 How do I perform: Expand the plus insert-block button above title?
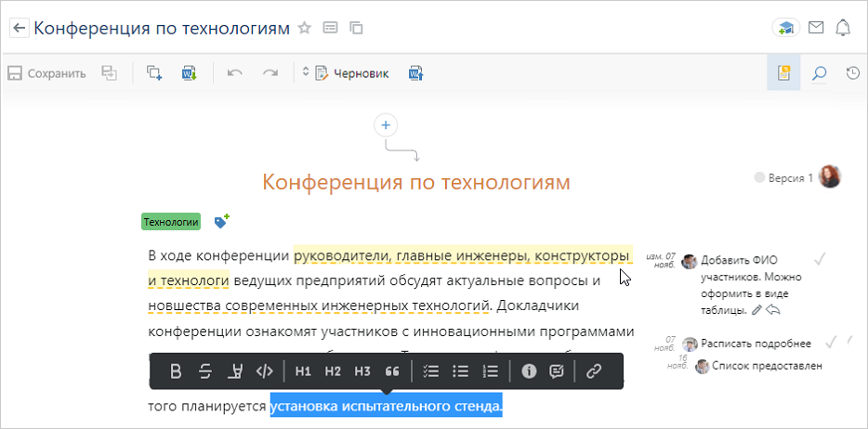(387, 125)
